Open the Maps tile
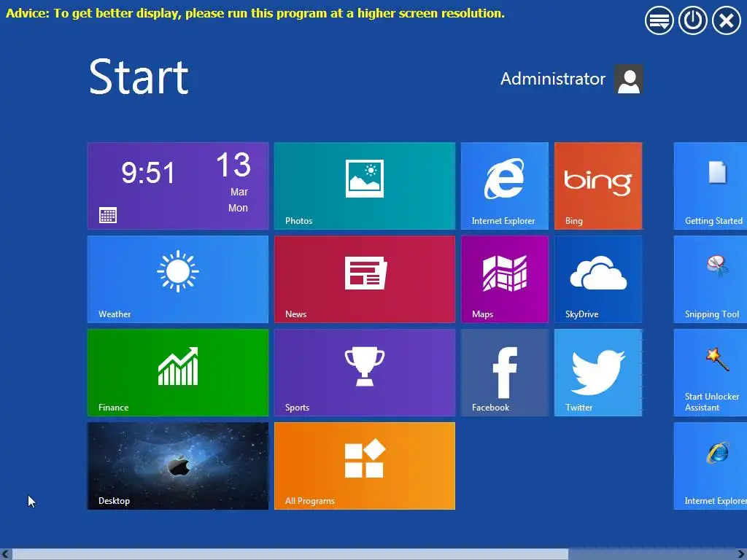The image size is (747, 560). [505, 279]
